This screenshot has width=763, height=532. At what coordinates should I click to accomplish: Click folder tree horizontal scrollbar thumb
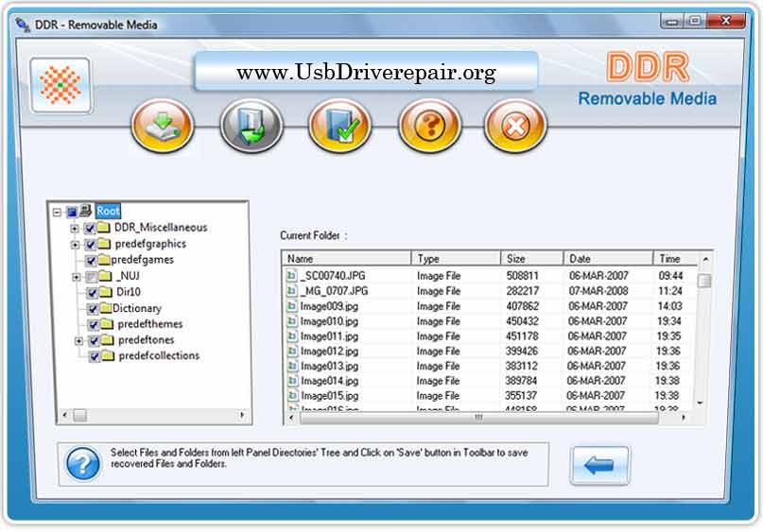tap(80, 415)
